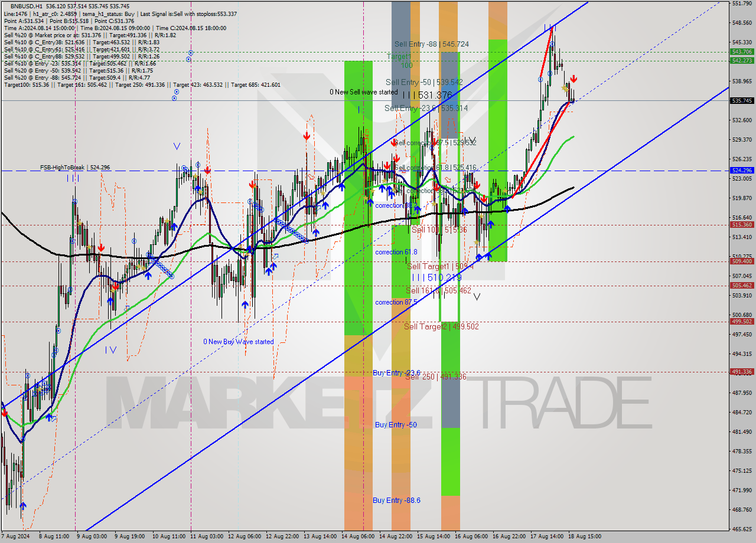Click the red price tag 505.462

(742, 285)
